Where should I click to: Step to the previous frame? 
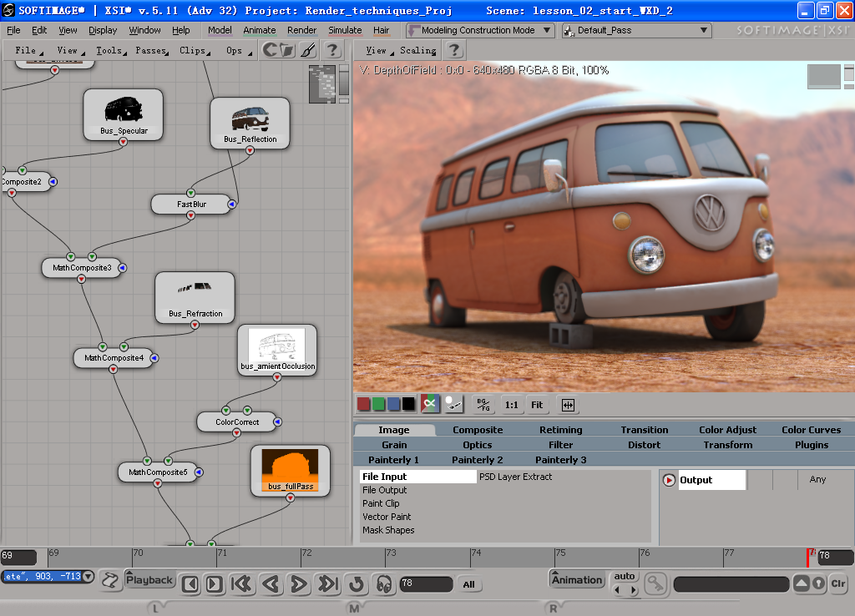(x=190, y=584)
